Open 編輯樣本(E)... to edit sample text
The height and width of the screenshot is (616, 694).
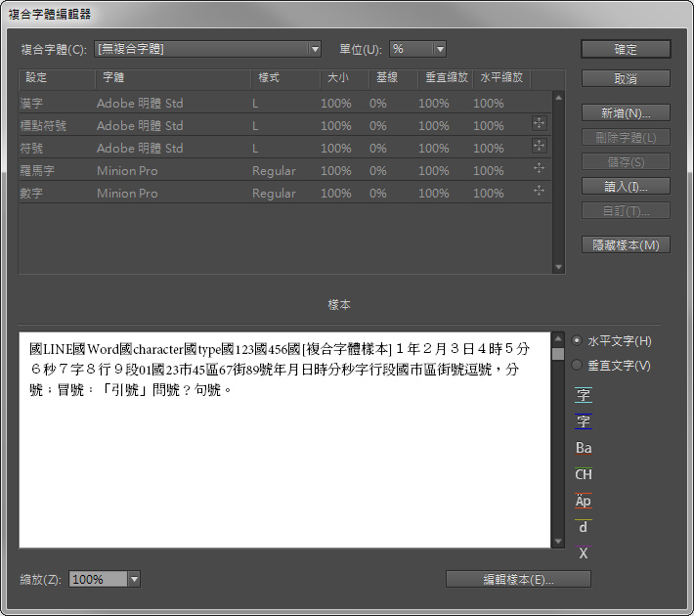click(518, 579)
